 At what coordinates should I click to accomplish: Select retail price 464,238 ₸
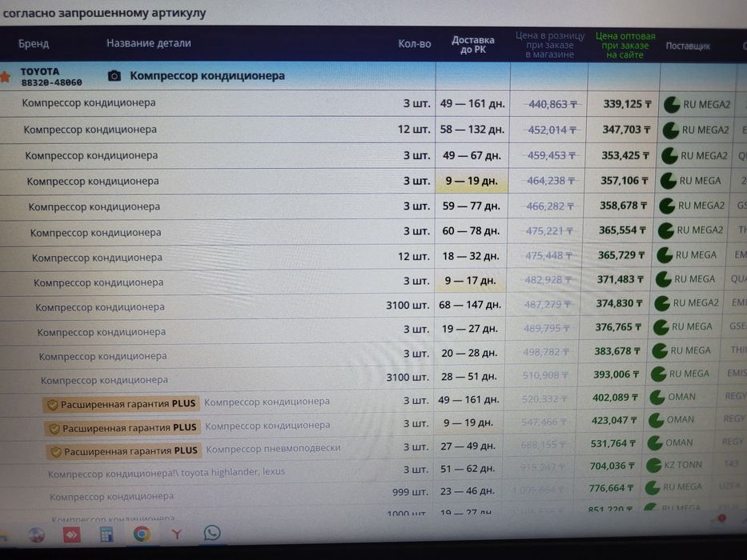click(x=550, y=181)
